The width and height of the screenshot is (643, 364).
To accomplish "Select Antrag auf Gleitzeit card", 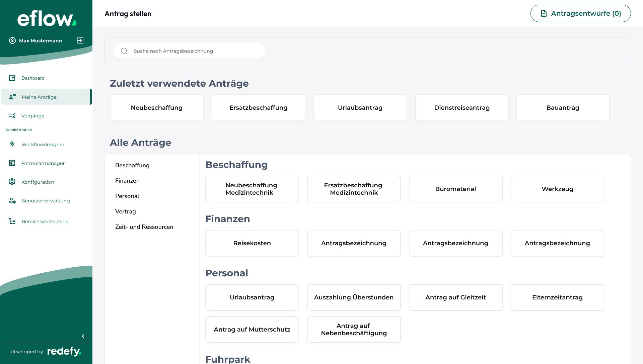I will click(455, 297).
